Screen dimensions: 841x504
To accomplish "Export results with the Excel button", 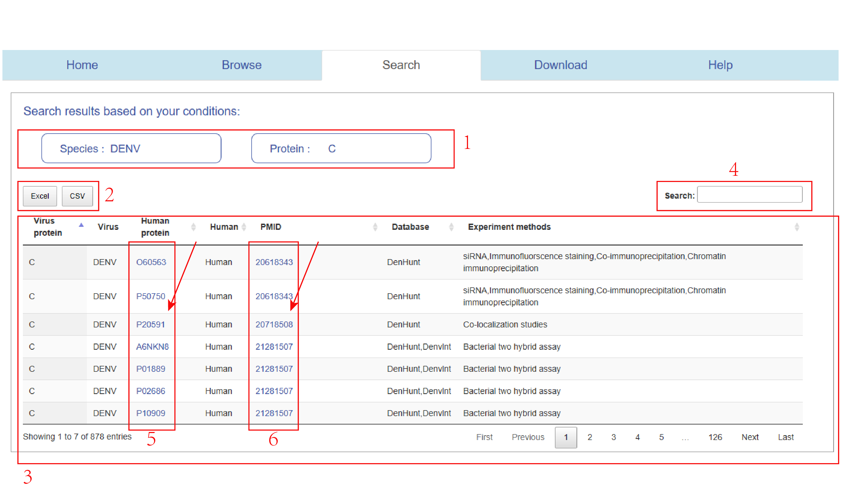I will click(40, 196).
